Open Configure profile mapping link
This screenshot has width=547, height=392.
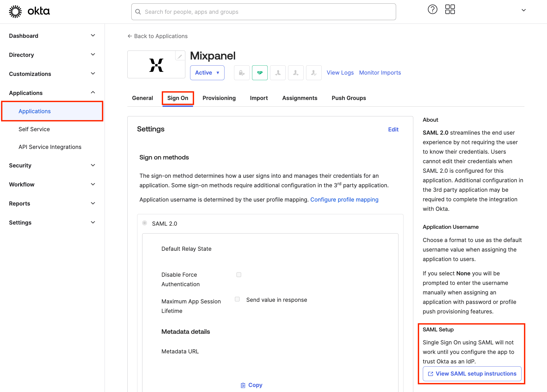[x=344, y=199]
